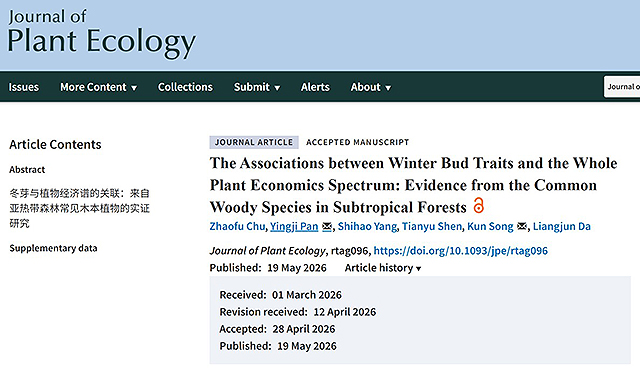The image size is (640, 374).
Task: Click the journal search scope box
Action: pos(622,87)
